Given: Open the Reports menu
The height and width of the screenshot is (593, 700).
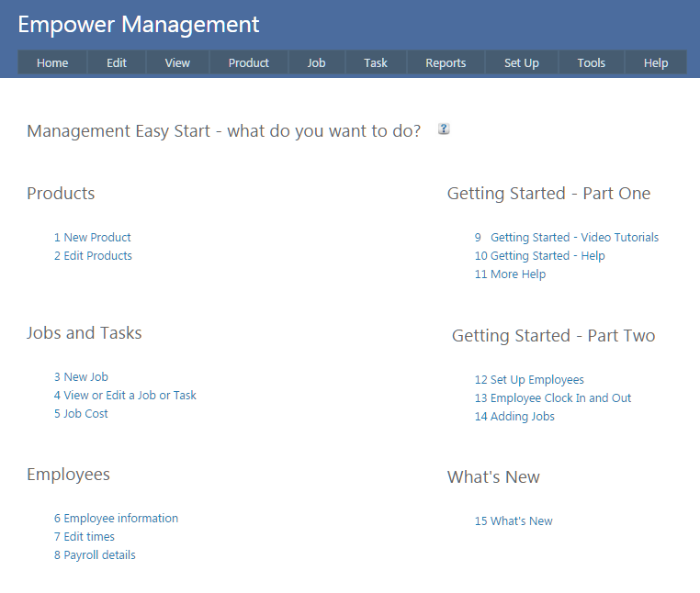Looking at the screenshot, I should (x=446, y=62).
